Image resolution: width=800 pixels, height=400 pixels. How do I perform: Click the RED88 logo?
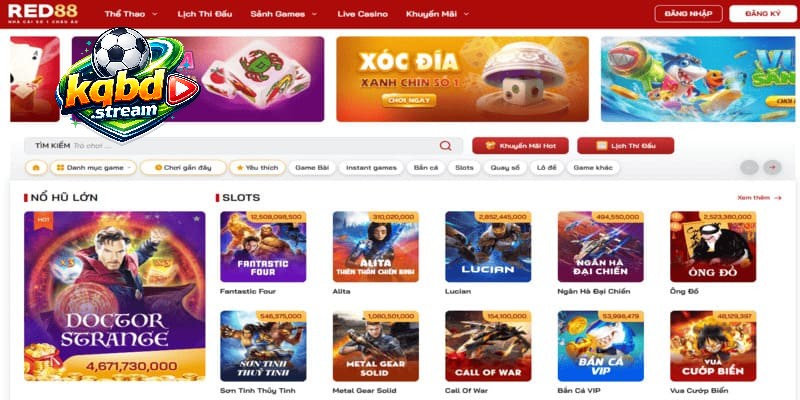pos(43,13)
